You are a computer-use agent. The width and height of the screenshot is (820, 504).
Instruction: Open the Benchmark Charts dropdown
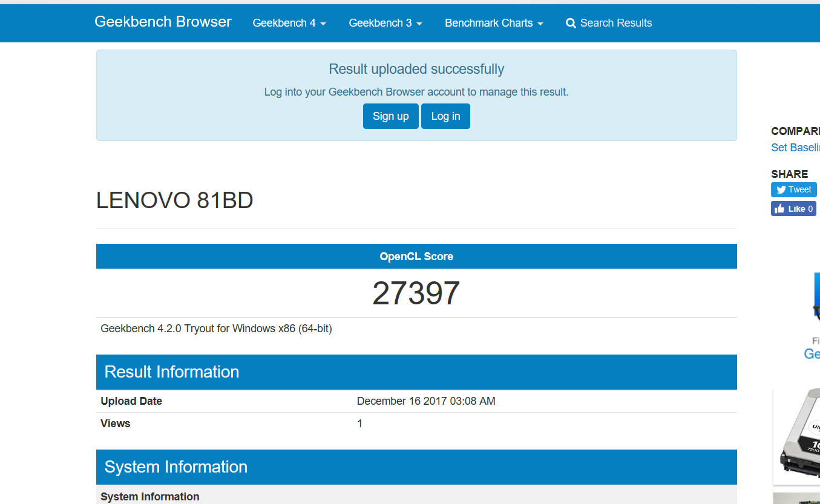[x=494, y=23]
